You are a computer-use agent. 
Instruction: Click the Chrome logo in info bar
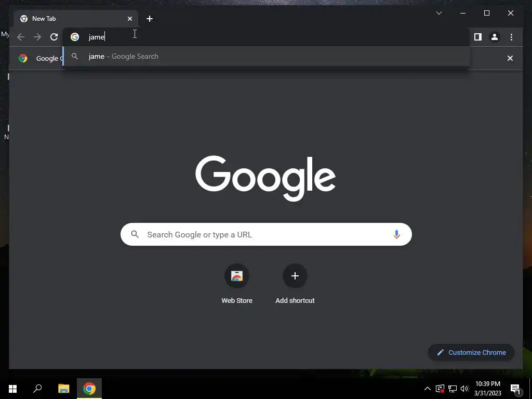coord(23,58)
